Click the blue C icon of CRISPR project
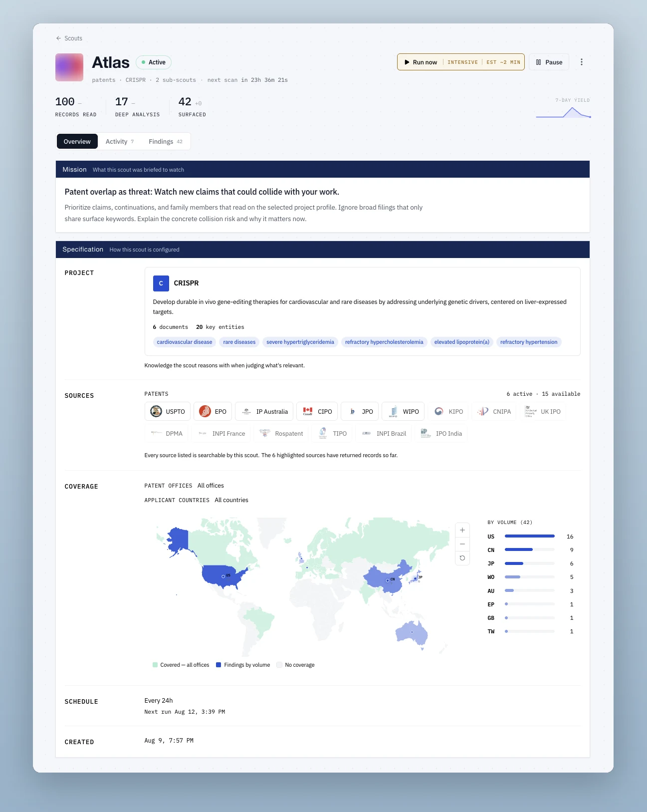647x812 pixels. (161, 283)
